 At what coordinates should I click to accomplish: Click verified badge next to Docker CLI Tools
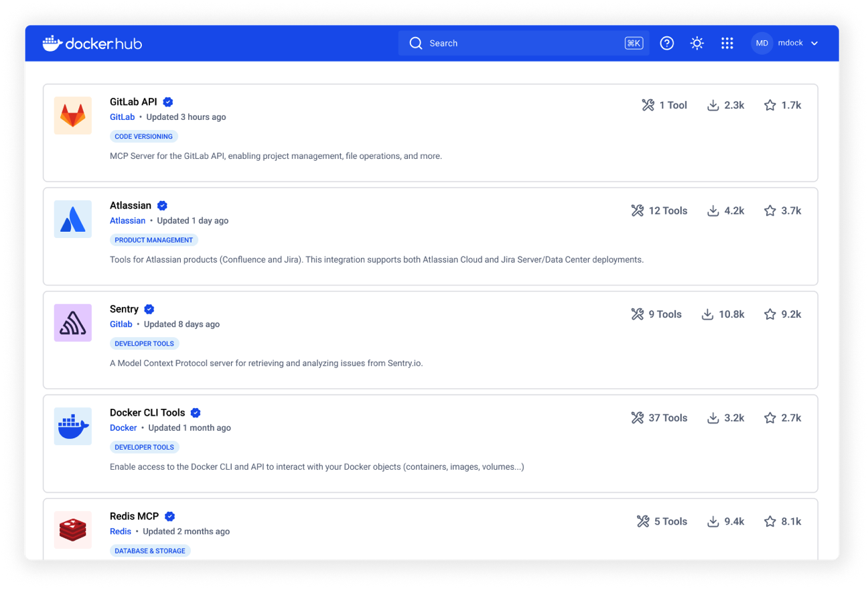point(196,413)
